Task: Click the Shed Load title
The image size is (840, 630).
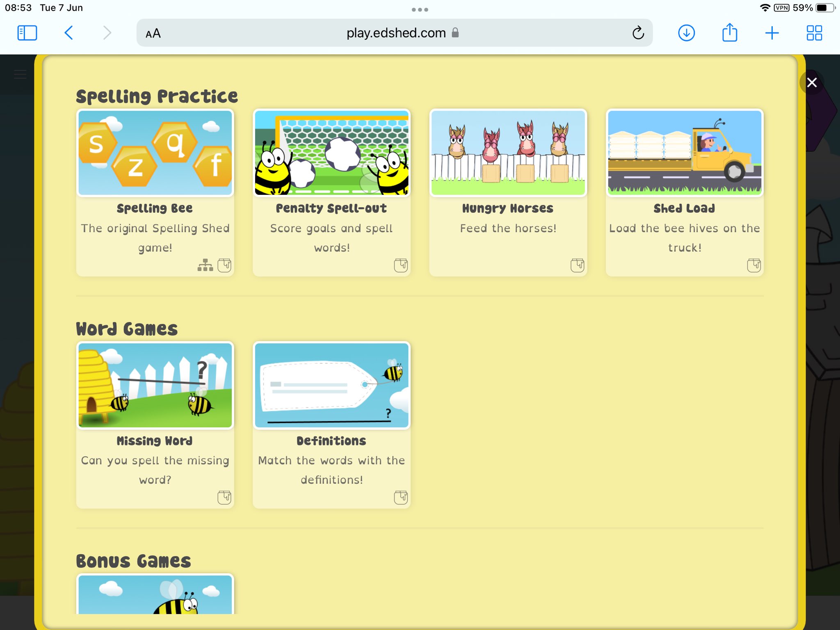Action: [684, 208]
